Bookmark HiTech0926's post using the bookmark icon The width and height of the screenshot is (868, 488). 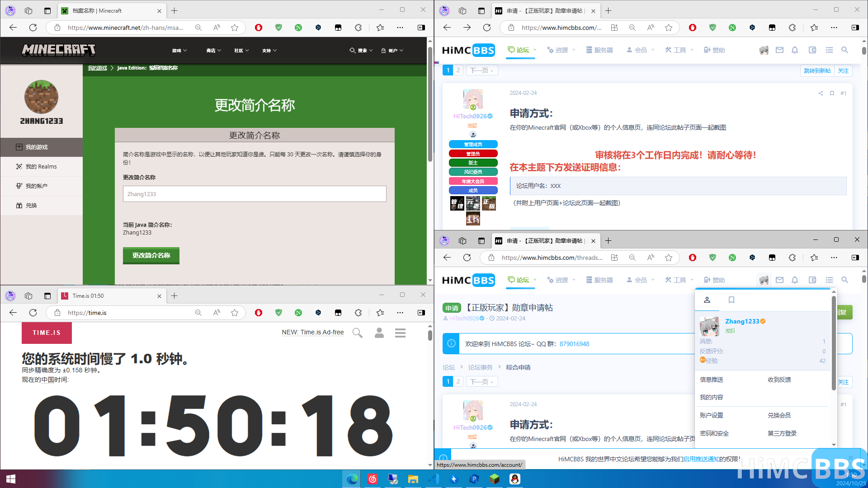click(x=832, y=94)
